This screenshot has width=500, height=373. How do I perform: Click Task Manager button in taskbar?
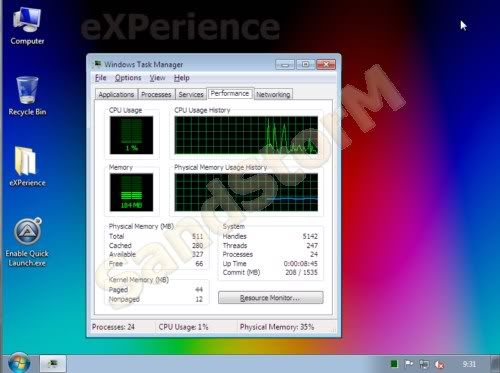pos(53,364)
